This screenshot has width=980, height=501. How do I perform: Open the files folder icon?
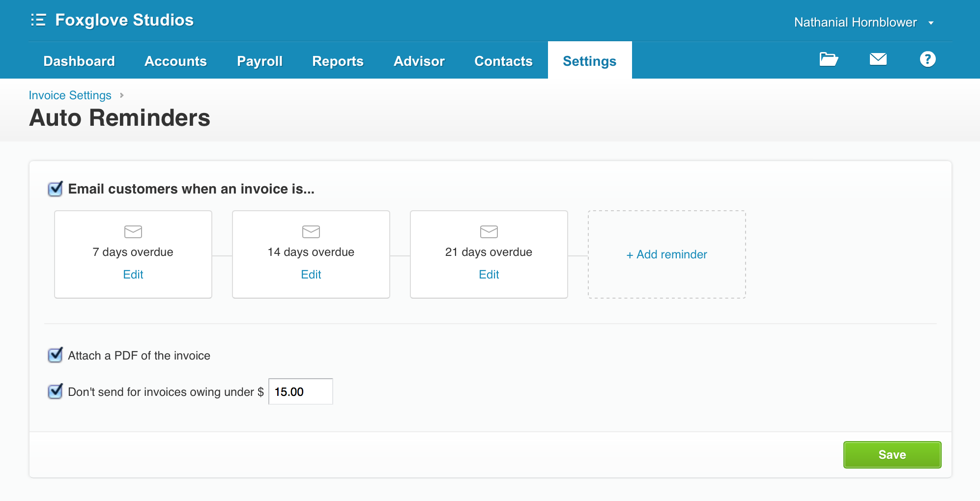point(829,59)
